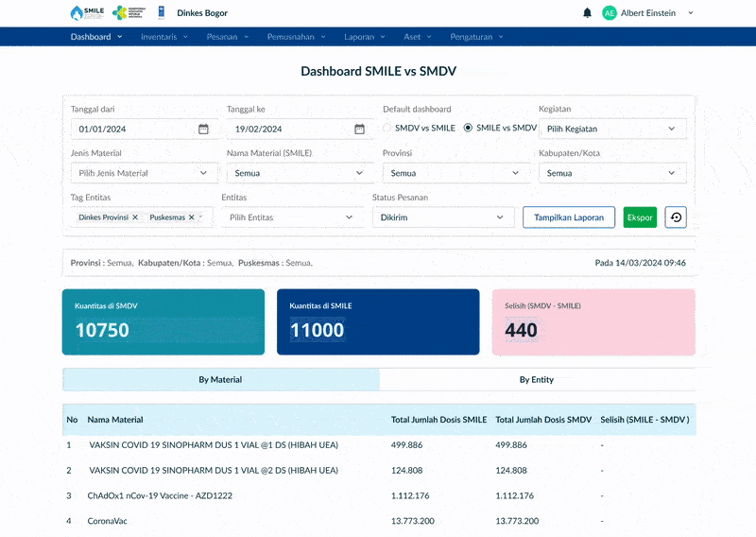
Task: Click the Kuantitas di SMILE card
Action: pos(378,321)
